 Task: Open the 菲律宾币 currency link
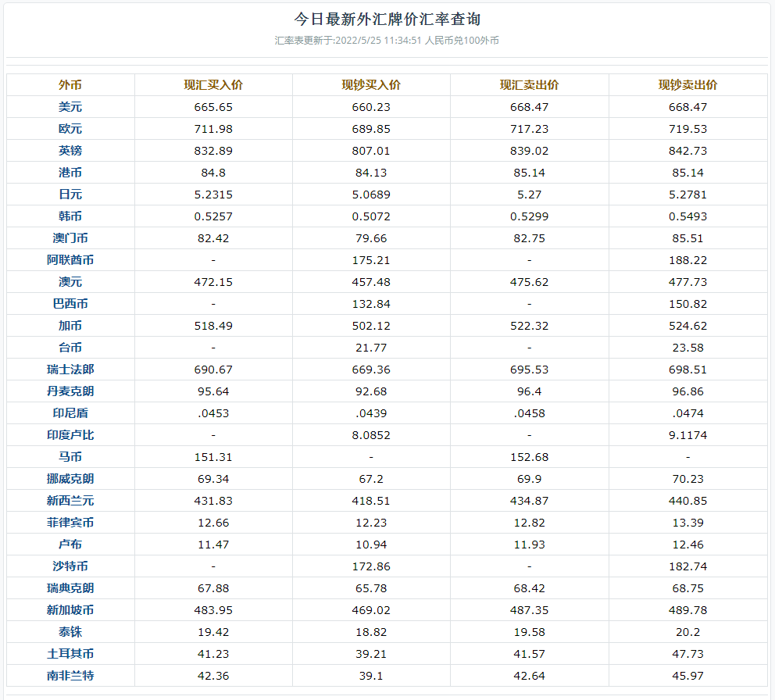click(70, 523)
